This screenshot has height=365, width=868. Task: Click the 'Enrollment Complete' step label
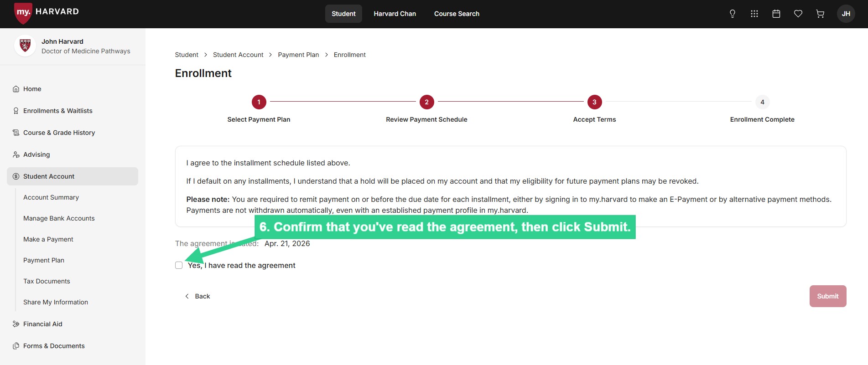(x=762, y=119)
